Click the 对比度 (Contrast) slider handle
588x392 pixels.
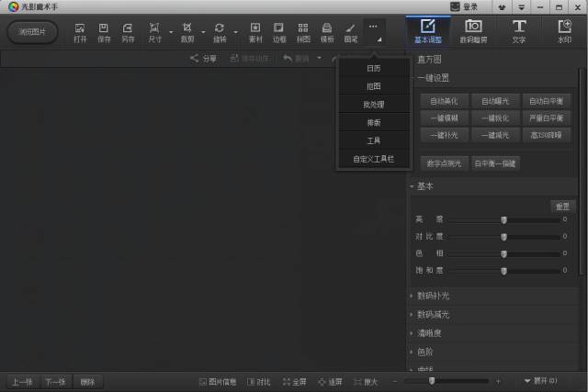(503, 237)
